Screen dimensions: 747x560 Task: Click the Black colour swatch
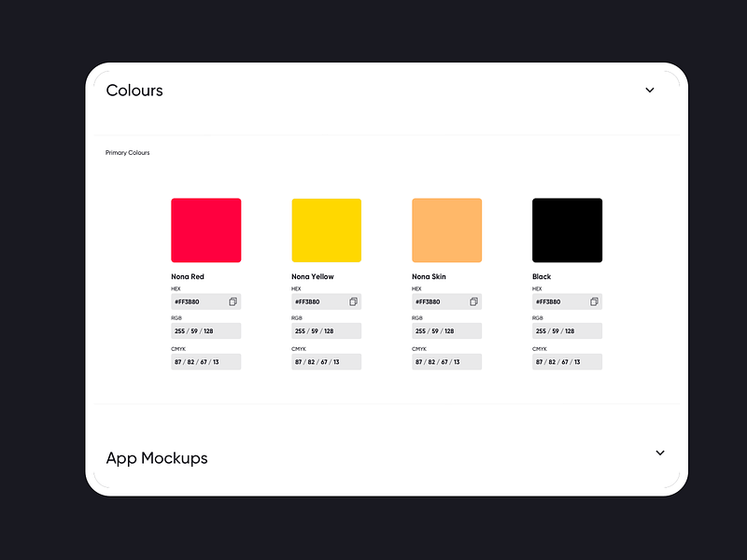567,230
